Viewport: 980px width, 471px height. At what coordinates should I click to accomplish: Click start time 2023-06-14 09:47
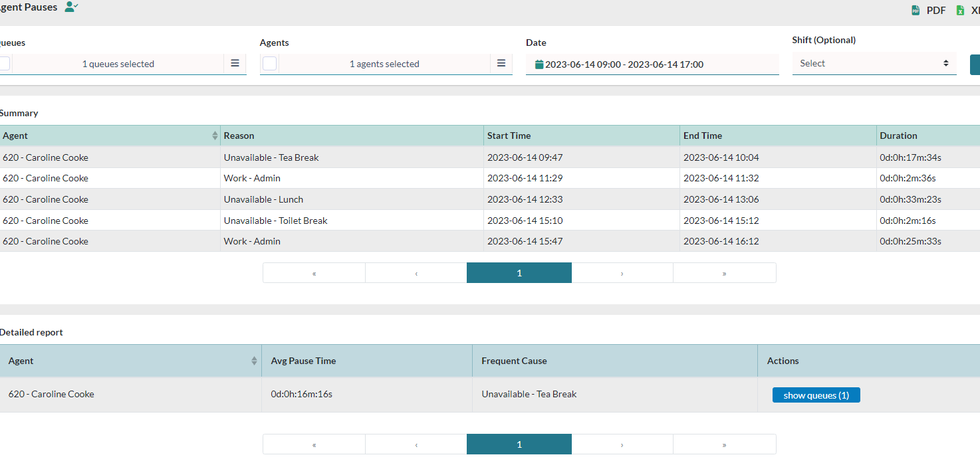(525, 157)
